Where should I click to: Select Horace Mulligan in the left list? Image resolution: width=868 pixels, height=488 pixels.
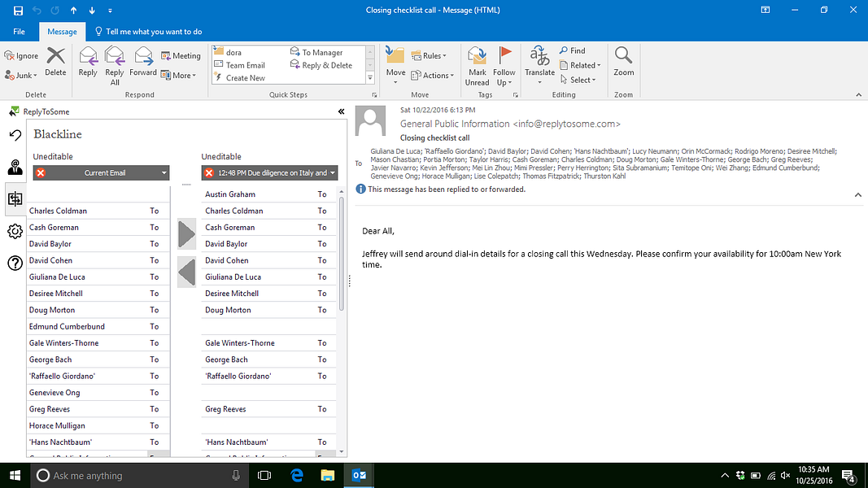tap(98, 426)
